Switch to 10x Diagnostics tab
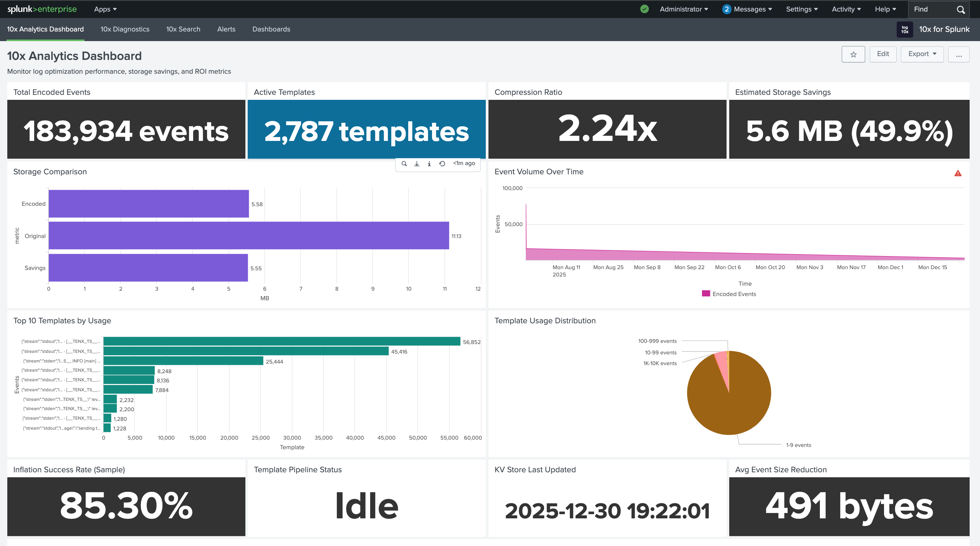 (125, 29)
